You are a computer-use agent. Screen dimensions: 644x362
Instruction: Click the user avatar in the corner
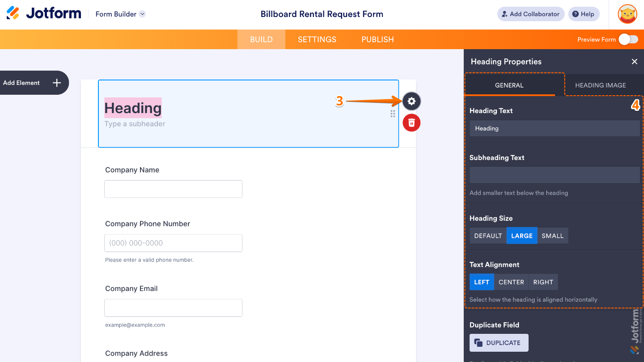[x=627, y=14]
